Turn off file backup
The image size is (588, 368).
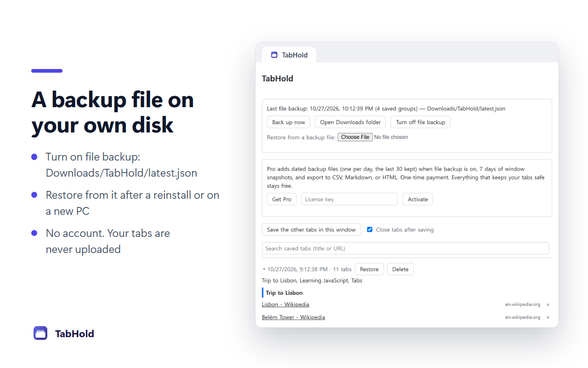point(420,122)
